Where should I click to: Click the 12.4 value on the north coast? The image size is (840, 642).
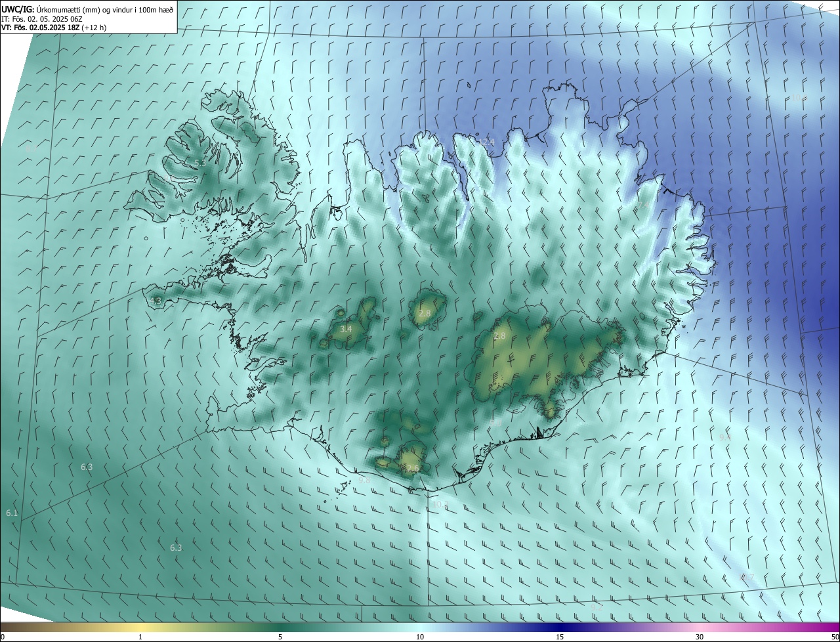pos(486,142)
